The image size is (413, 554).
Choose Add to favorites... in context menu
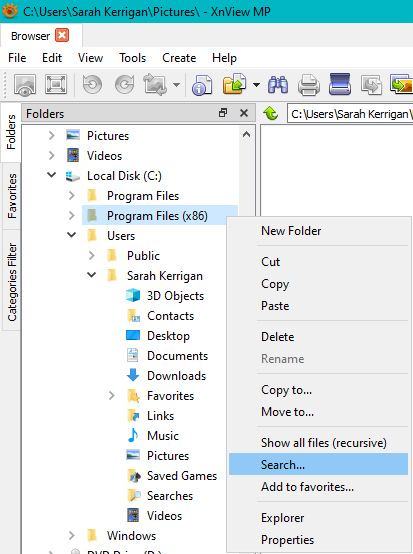[x=318, y=487]
